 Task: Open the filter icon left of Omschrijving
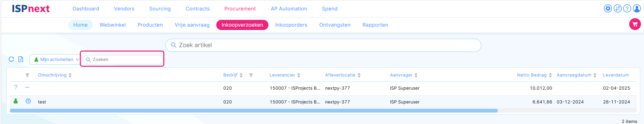coord(27,75)
